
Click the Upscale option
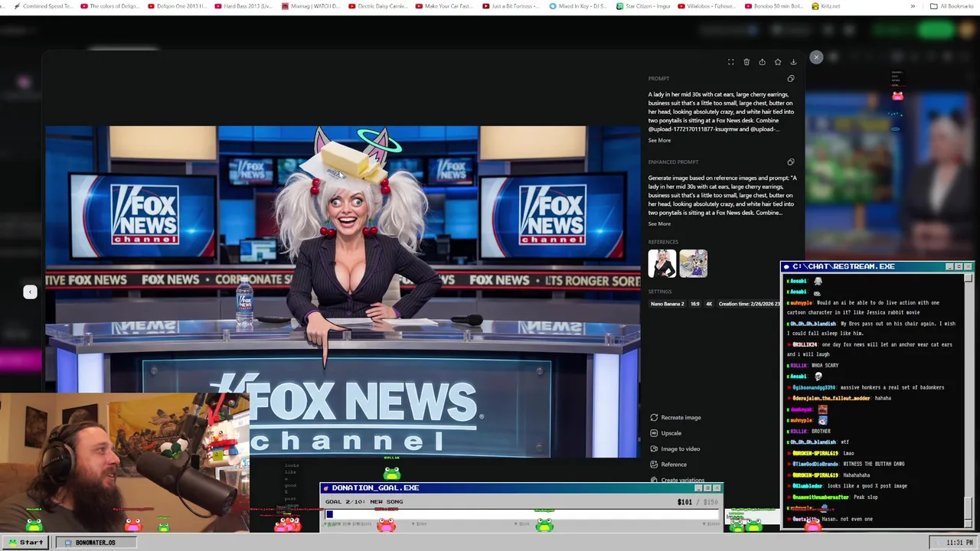coord(665,433)
